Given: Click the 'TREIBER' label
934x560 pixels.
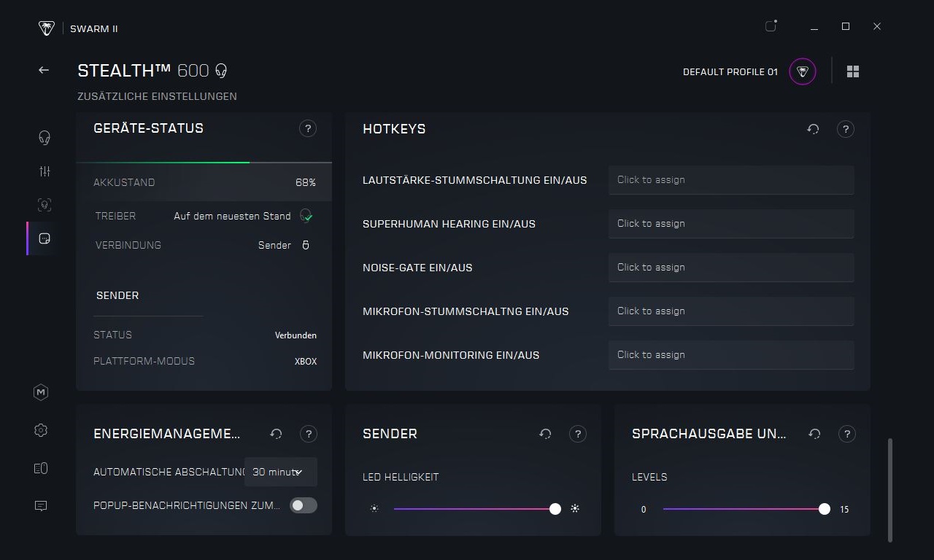Looking at the screenshot, I should tap(115, 216).
